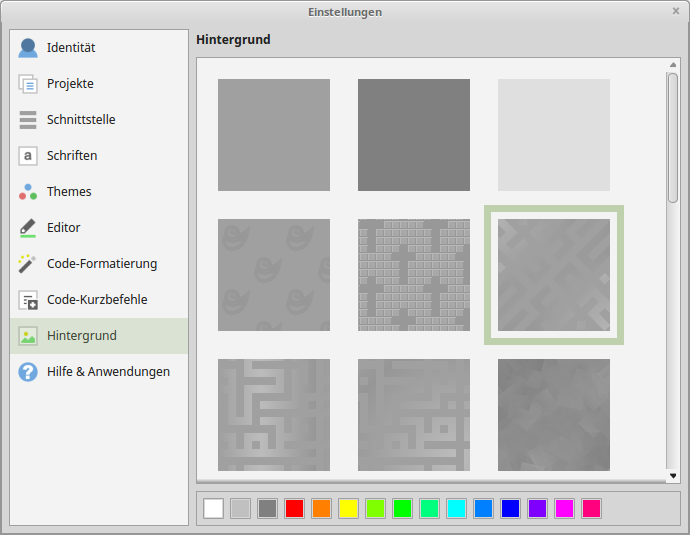Close the Einstellungen window
The width and height of the screenshot is (690, 535).
coord(677,11)
